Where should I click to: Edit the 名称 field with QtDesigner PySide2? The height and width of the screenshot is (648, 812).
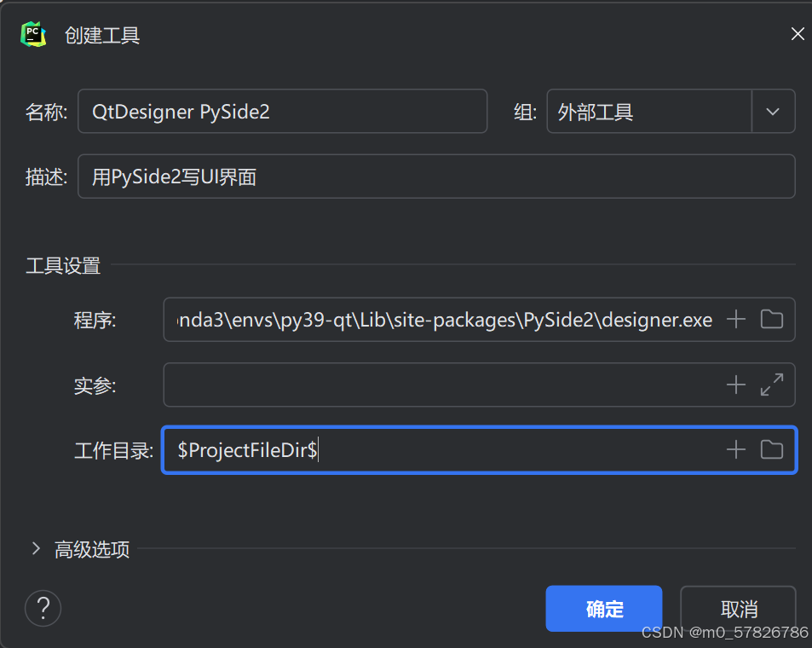(282, 112)
